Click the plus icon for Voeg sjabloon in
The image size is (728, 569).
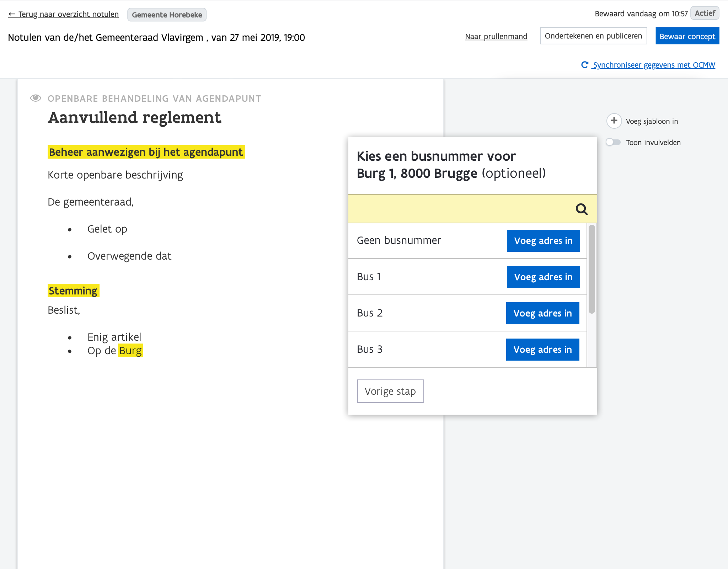coord(614,121)
